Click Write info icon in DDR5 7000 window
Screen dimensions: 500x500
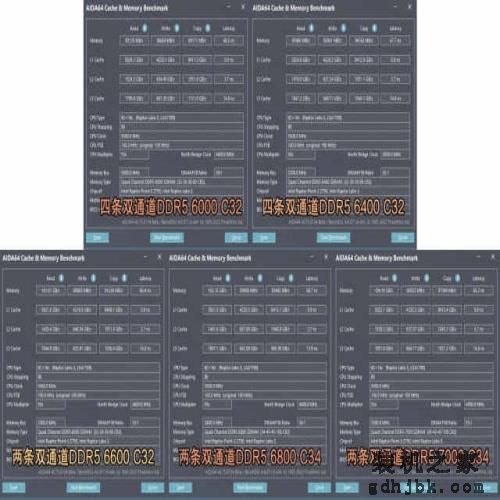click(427, 278)
